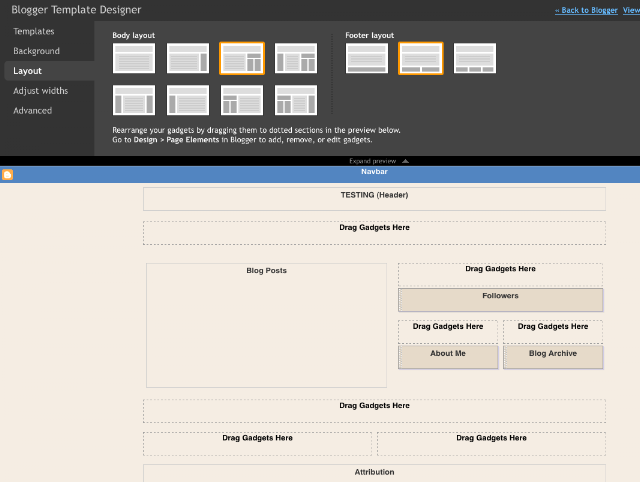Click the Footer layout heading
This screenshot has width=640, height=482.
coord(369,36)
